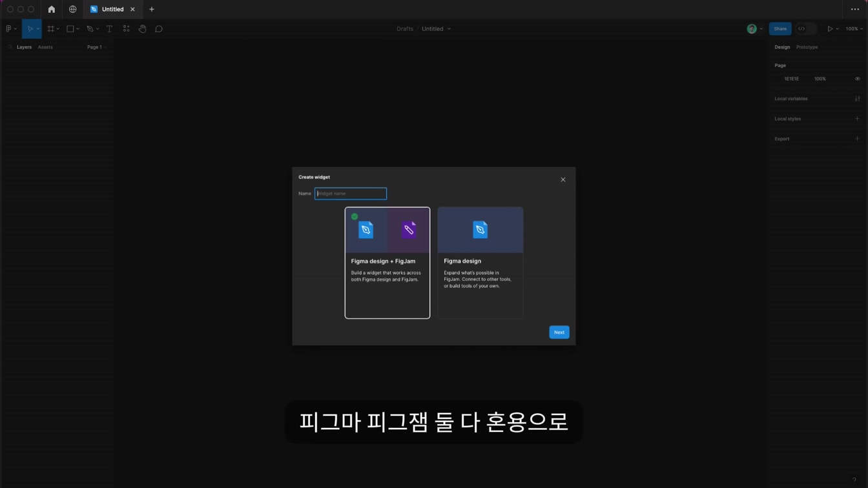Expand the chevron beside the Figma logo
Screen dimensions: 868x488
(15, 29)
